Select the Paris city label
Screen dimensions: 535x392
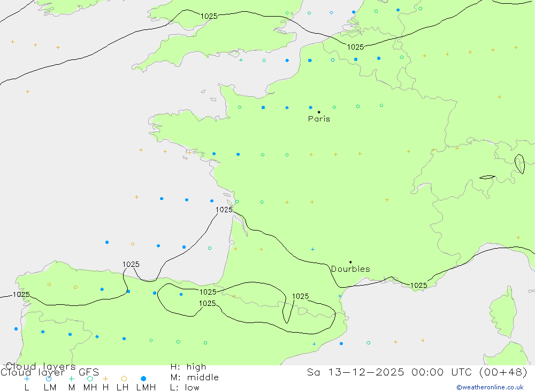click(319, 119)
